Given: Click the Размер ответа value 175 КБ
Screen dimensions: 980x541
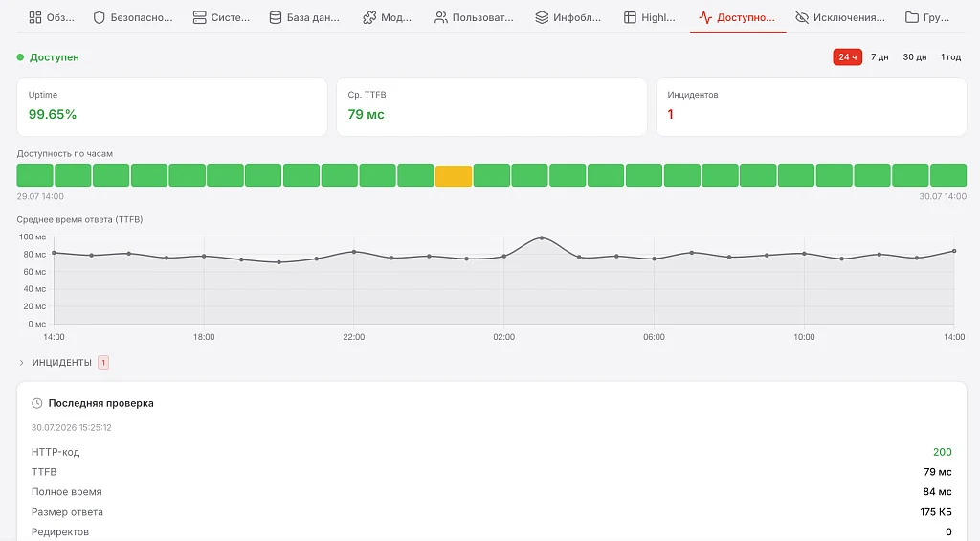Looking at the screenshot, I should point(936,512).
